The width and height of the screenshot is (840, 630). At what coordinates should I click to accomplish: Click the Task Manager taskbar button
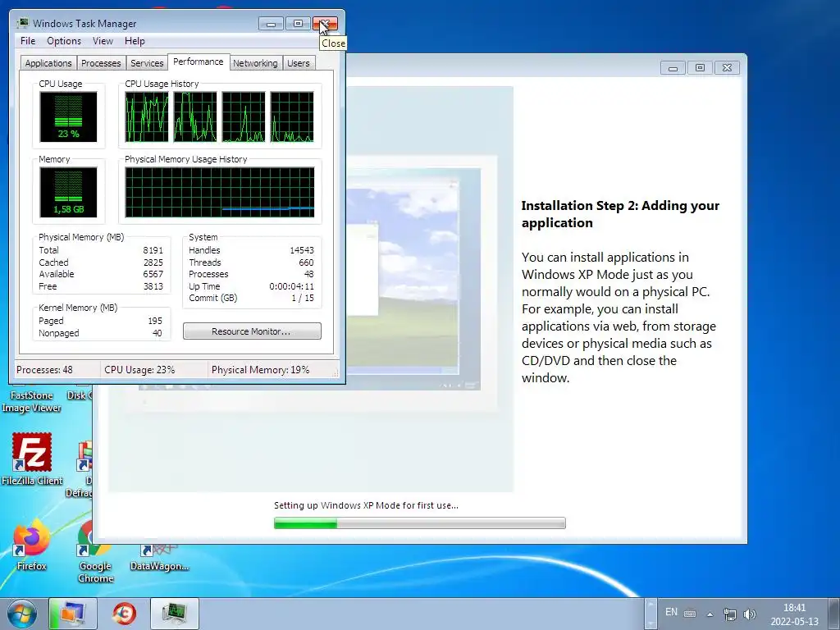pos(175,614)
